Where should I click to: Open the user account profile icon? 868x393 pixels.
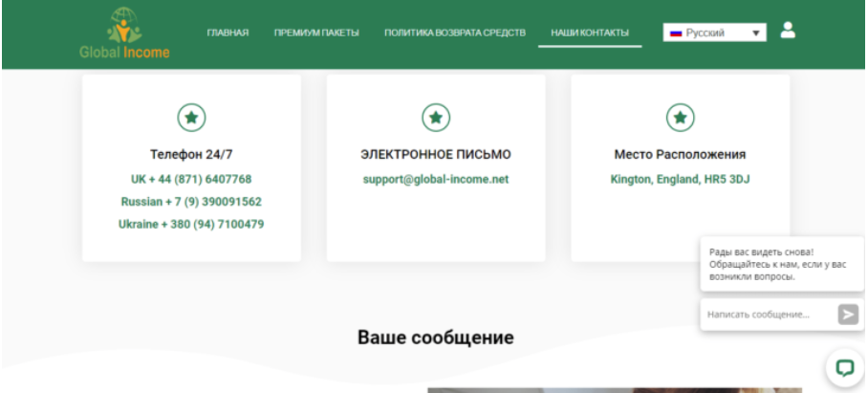[x=788, y=30]
